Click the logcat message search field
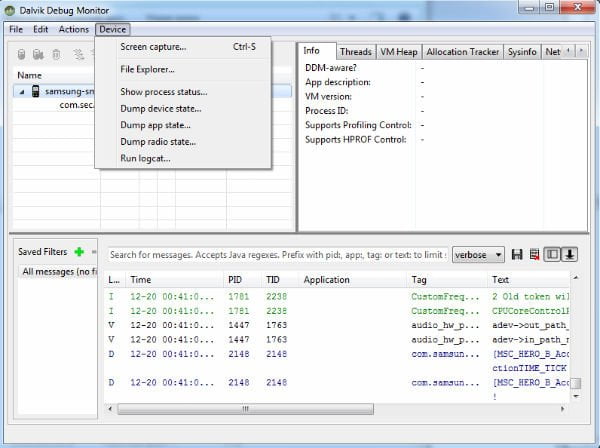This screenshot has height=448, width=600. [x=278, y=255]
